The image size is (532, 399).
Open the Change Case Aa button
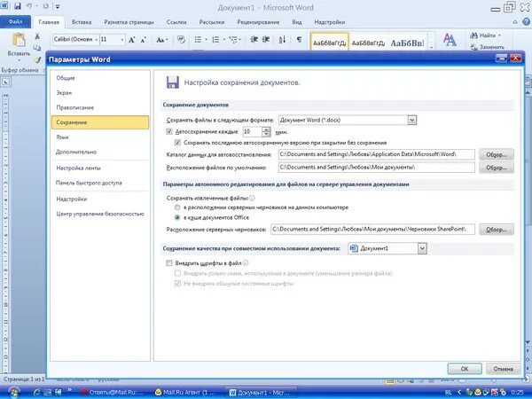pyautogui.click(x=162, y=40)
